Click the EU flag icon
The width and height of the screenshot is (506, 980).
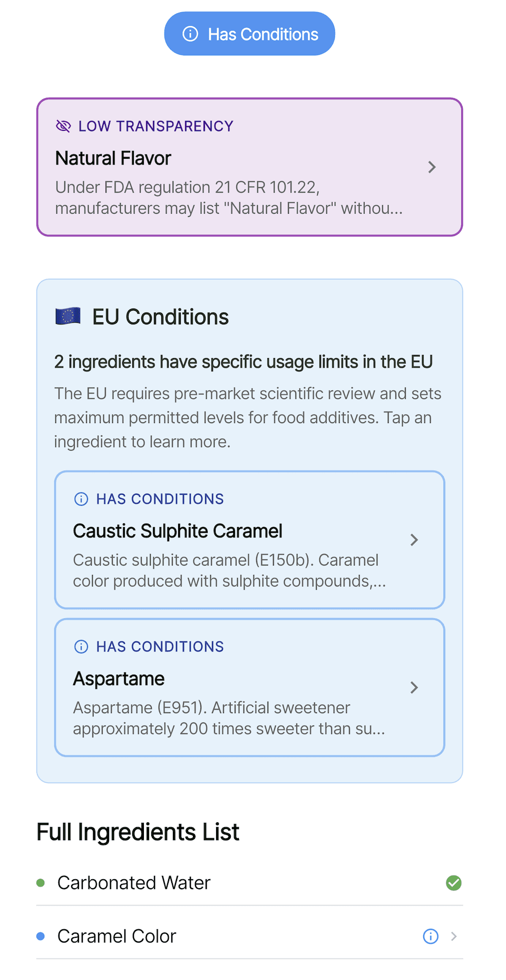point(68,316)
